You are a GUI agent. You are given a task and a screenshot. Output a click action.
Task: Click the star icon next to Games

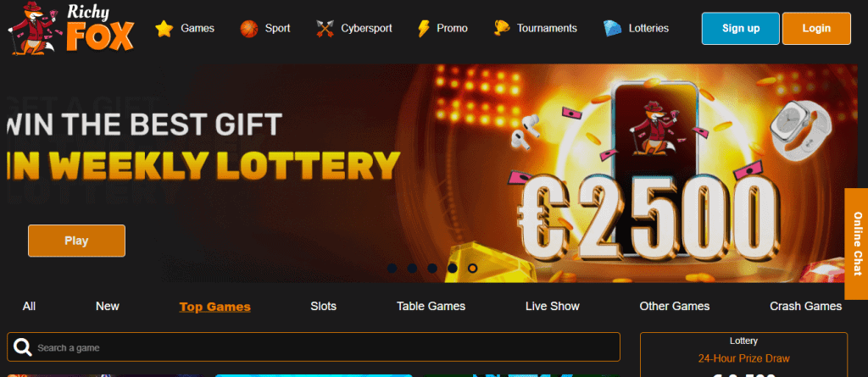tap(164, 28)
